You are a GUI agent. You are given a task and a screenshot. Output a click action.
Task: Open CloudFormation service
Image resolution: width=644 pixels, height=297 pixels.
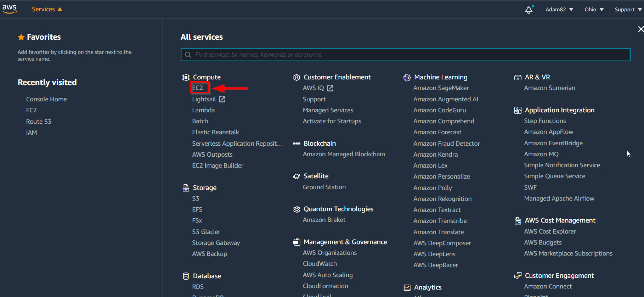[x=326, y=286]
